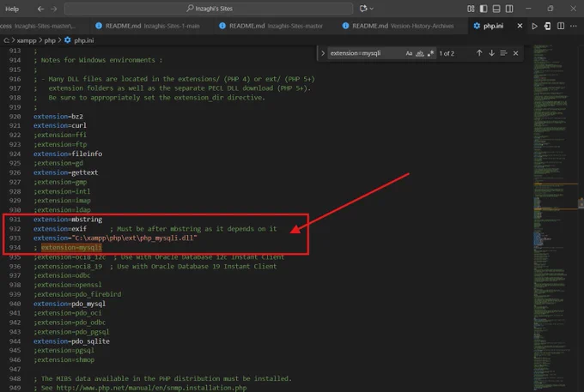Open the Help menu
Screen dimensions: 584x392
[12, 9]
